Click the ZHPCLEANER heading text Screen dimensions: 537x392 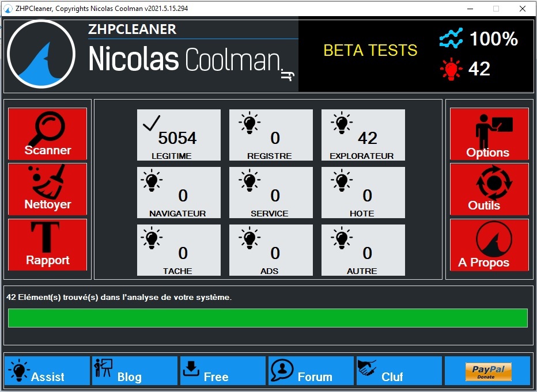coord(132,29)
